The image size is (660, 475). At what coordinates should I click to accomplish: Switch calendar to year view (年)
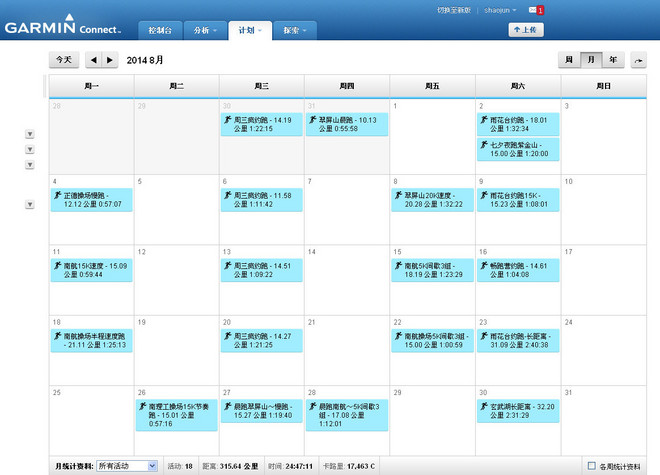click(613, 60)
